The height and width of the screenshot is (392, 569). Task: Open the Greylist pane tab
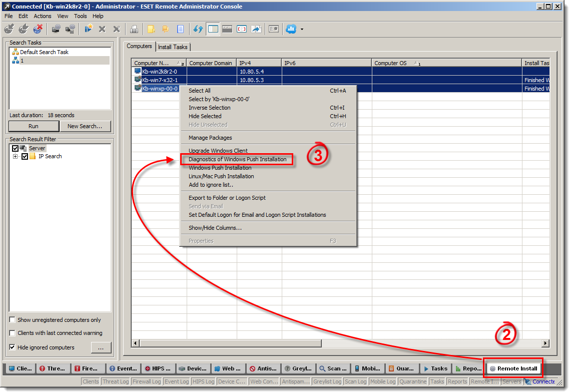click(x=298, y=368)
